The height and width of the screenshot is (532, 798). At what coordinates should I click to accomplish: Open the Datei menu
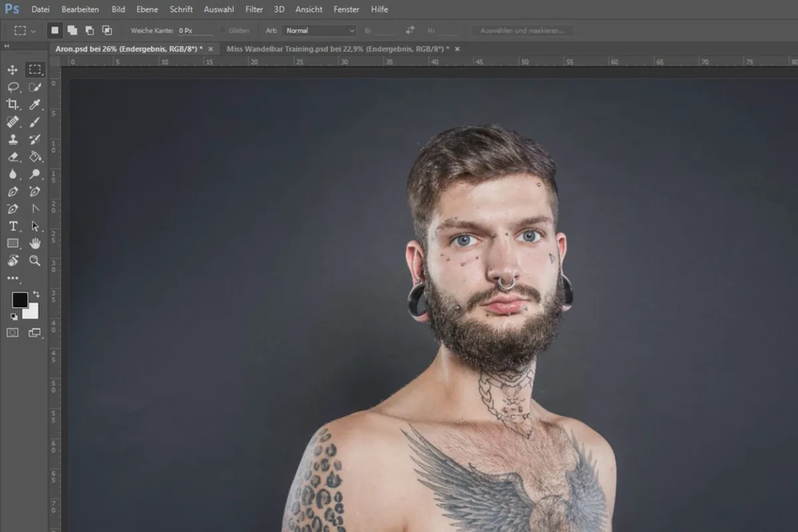[x=41, y=9]
